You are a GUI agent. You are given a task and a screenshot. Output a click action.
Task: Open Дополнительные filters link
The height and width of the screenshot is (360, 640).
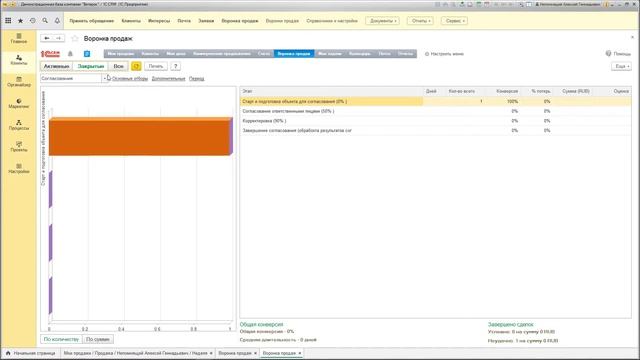[x=168, y=78]
